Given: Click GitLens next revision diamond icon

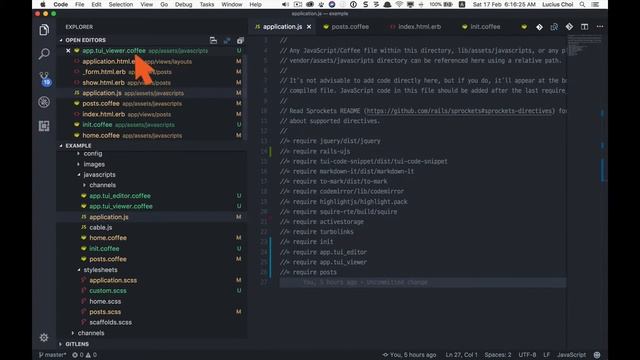Looking at the screenshot, I should 569,27.
